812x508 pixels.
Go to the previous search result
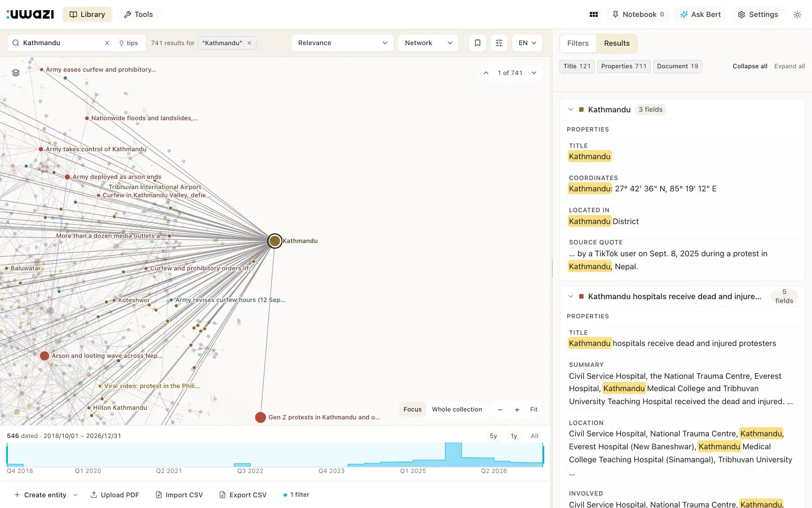pyautogui.click(x=486, y=73)
